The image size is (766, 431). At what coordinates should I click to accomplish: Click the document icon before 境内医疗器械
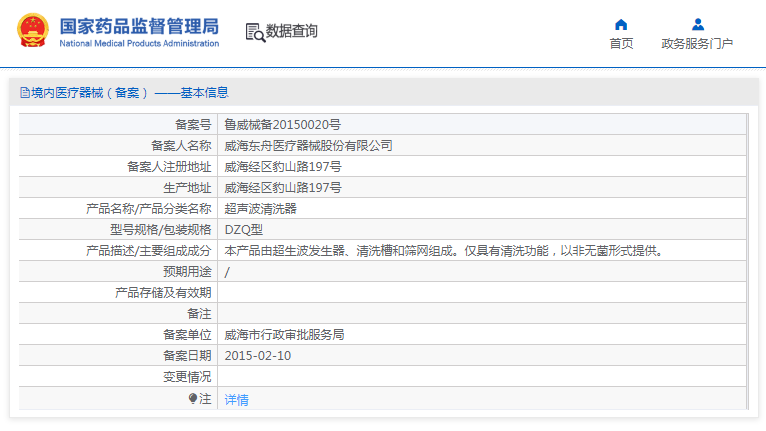pyautogui.click(x=24, y=92)
